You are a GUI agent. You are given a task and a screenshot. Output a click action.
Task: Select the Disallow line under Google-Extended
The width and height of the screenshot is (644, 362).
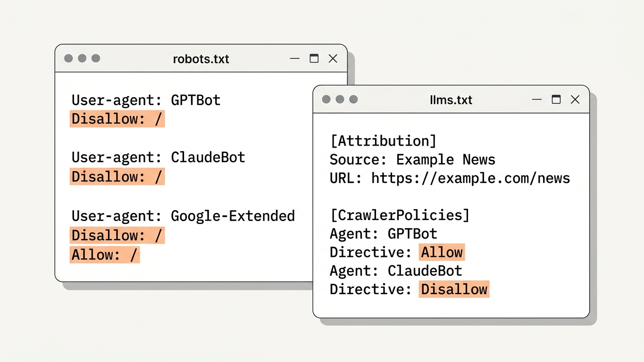pos(117,235)
